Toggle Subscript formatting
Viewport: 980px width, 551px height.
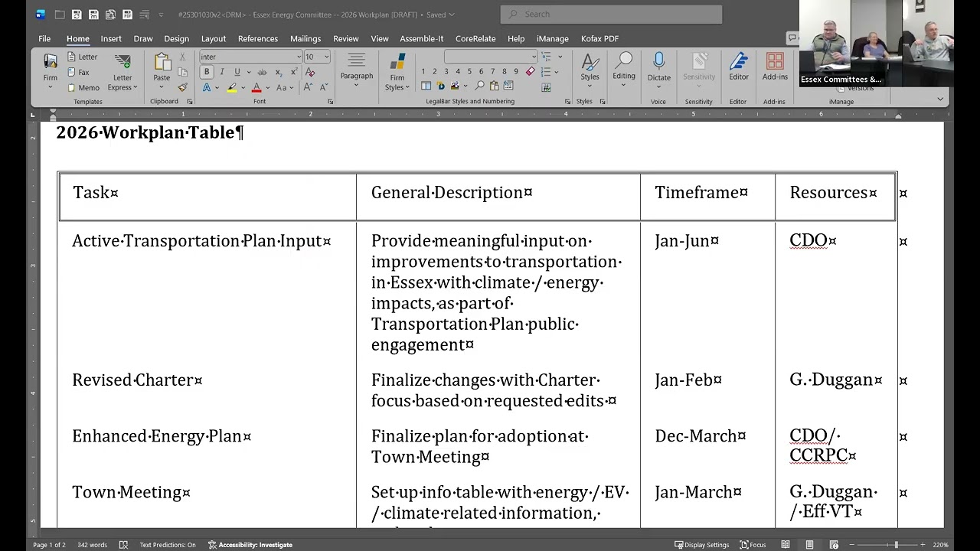pyautogui.click(x=279, y=72)
